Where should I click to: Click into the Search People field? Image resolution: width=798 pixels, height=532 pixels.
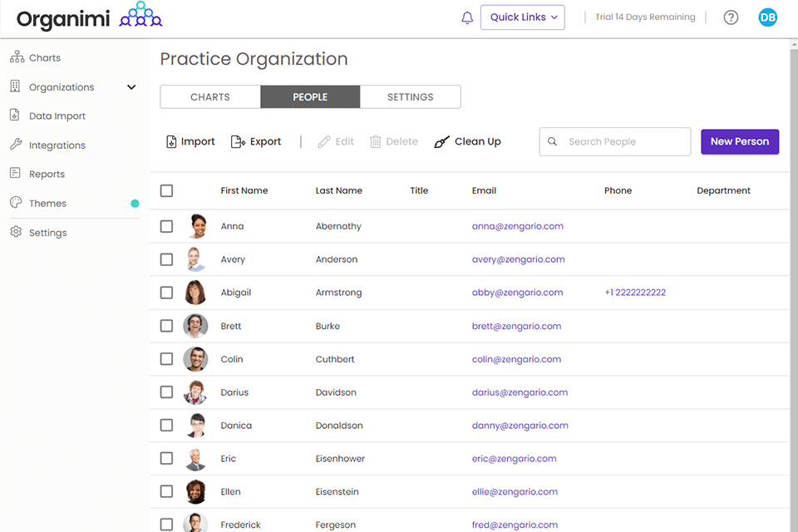pyautogui.click(x=615, y=141)
